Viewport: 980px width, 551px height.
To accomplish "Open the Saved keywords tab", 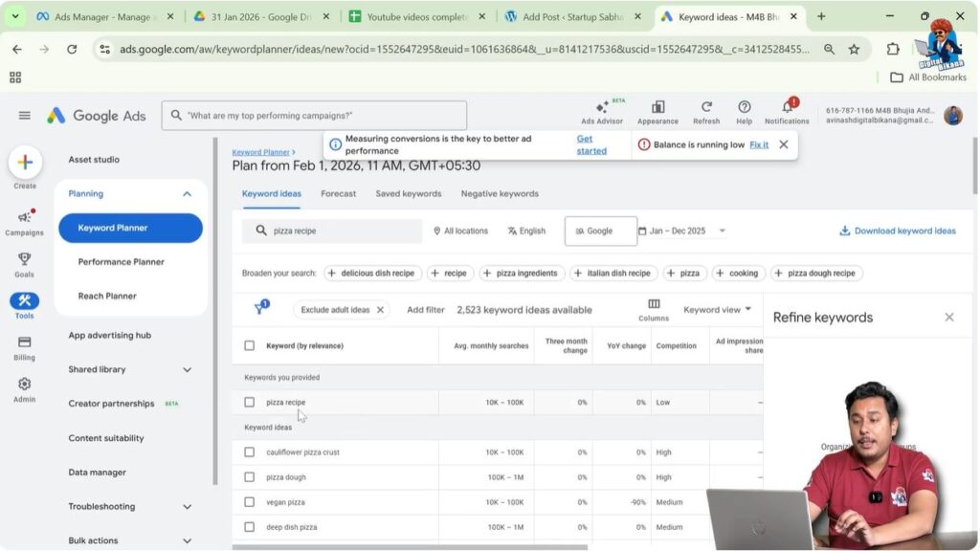I will pyautogui.click(x=409, y=193).
